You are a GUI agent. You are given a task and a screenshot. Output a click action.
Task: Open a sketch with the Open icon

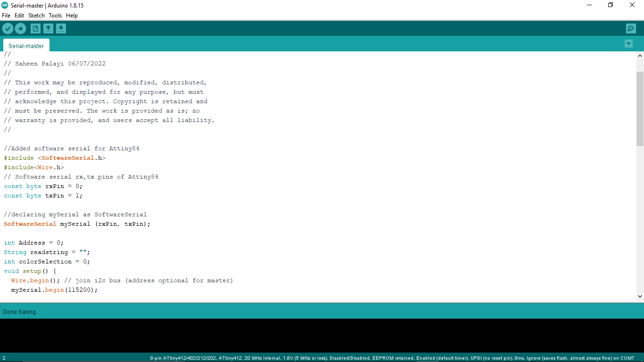[x=48, y=29]
